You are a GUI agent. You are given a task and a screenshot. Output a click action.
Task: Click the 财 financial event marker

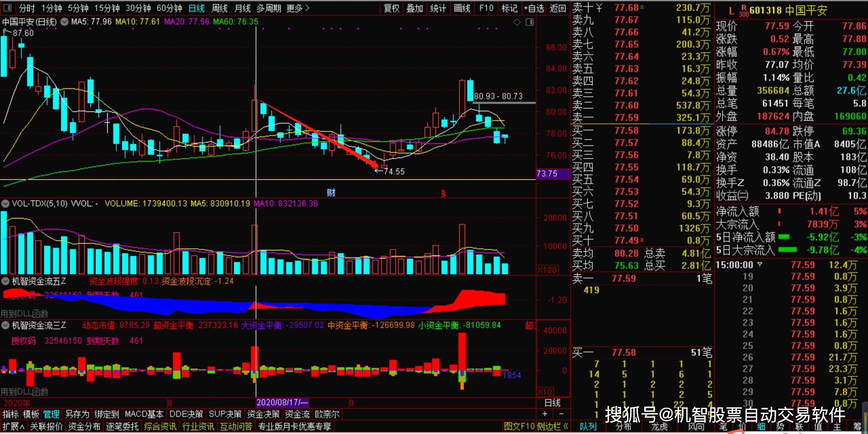tap(331, 193)
